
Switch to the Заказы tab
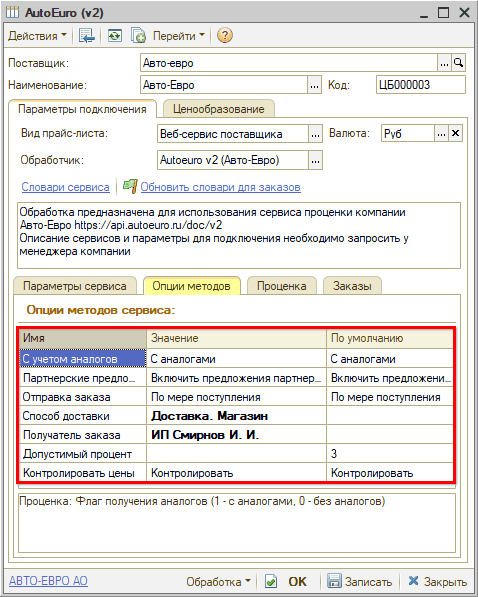tap(352, 286)
